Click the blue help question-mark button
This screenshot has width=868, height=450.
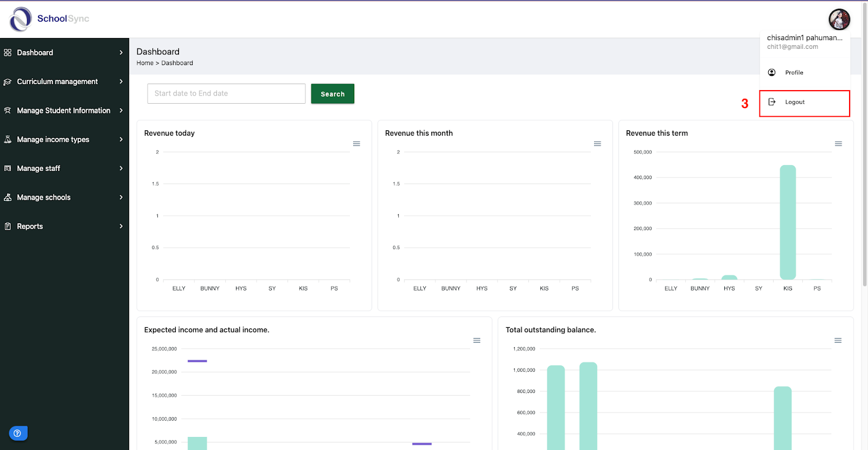[x=18, y=433]
